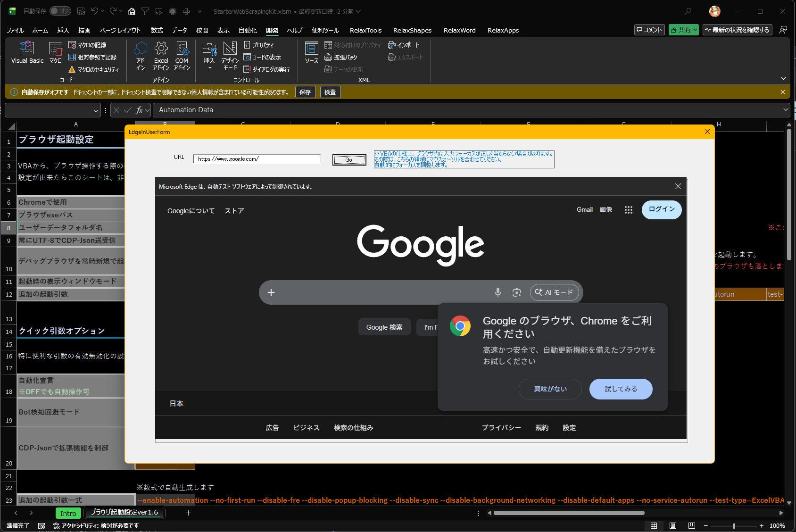
Task: Switch to the RelaxTools tab
Action: tap(365, 30)
